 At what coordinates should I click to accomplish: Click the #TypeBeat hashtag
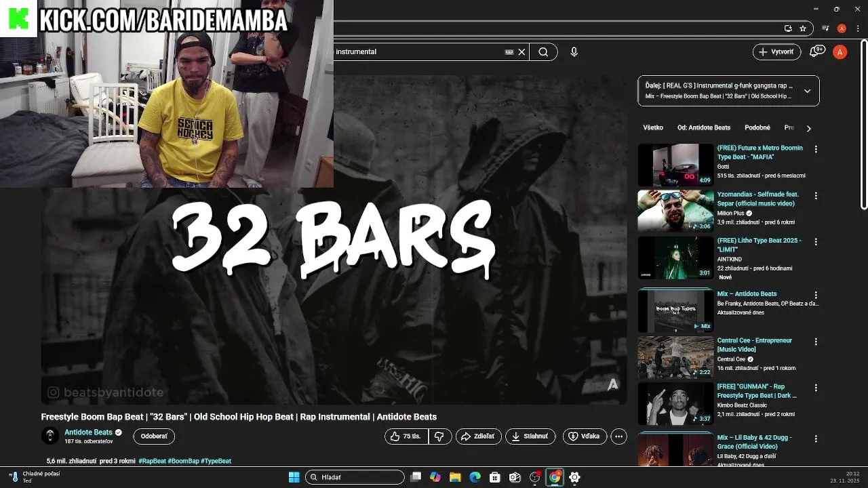point(216,461)
